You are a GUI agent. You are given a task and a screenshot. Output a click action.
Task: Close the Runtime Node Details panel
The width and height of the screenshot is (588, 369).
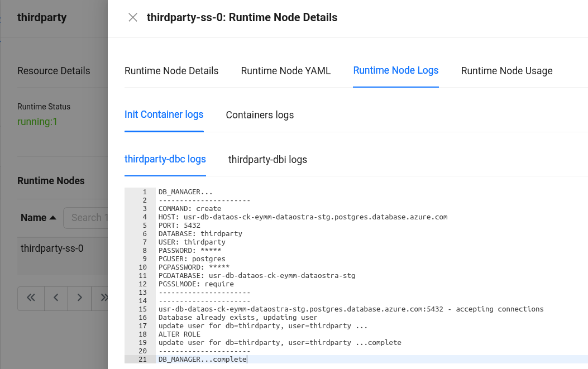click(x=133, y=17)
